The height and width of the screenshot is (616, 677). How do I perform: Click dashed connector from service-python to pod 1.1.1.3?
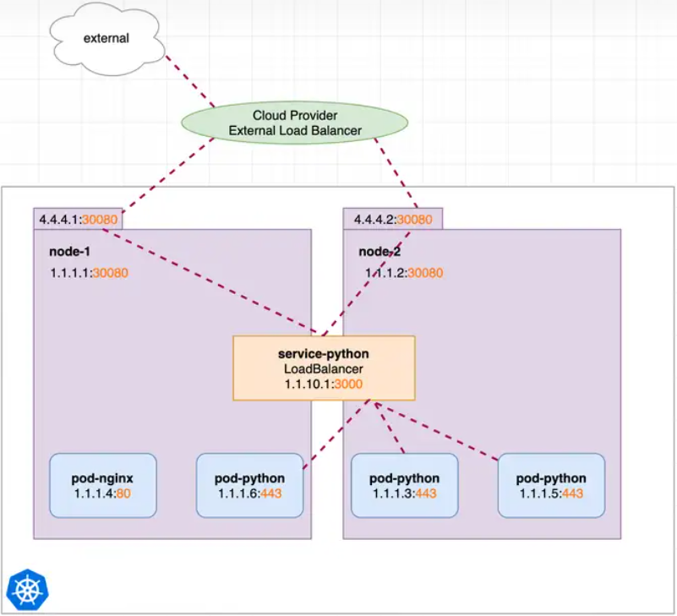point(390,428)
